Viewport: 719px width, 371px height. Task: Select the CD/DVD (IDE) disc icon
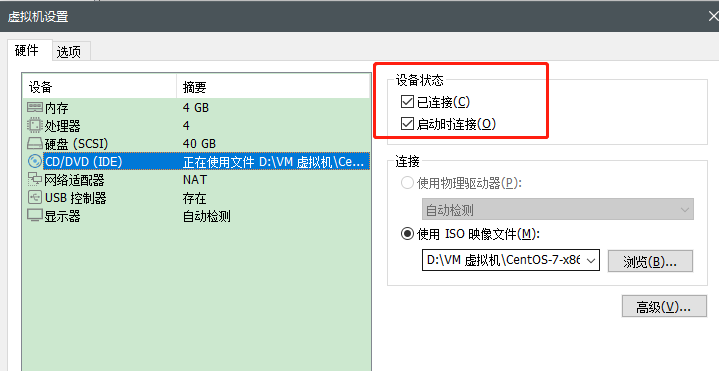[35, 161]
